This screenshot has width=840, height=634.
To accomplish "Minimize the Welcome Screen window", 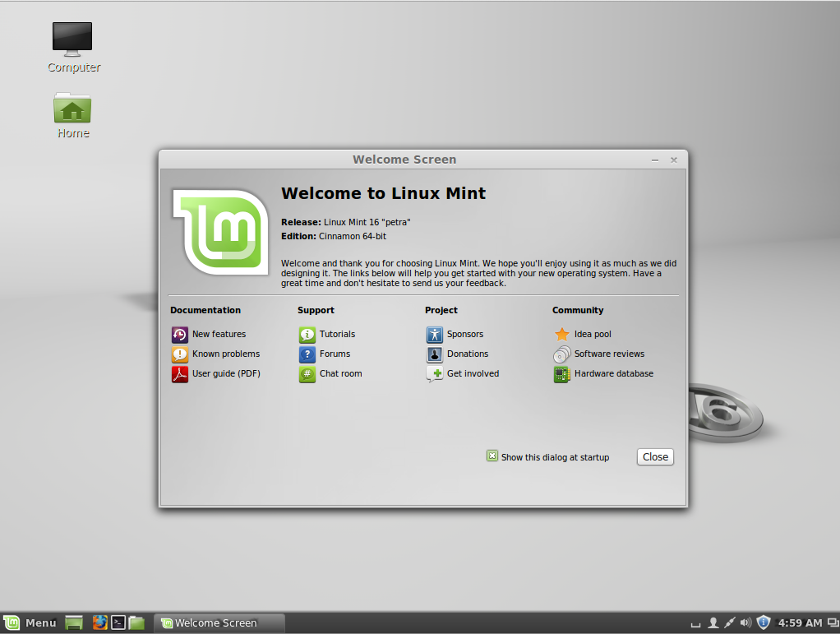I will pyautogui.click(x=654, y=160).
